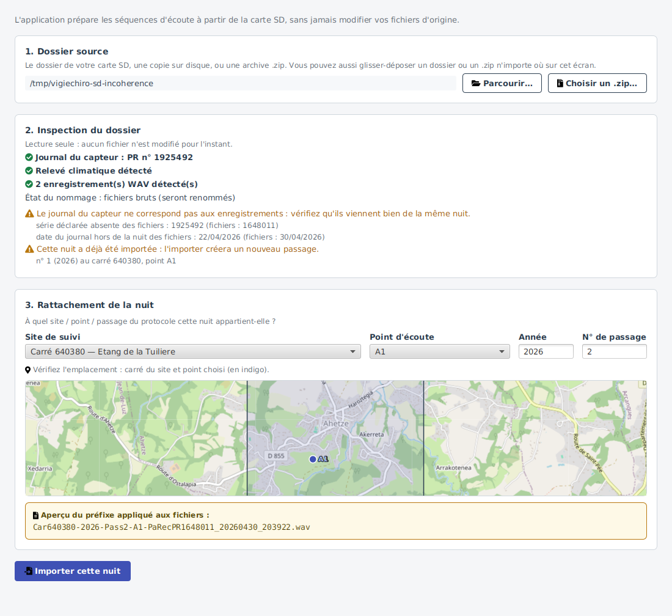This screenshot has height=616, width=672.
Task: Click the N° de passage field
Action: click(614, 351)
